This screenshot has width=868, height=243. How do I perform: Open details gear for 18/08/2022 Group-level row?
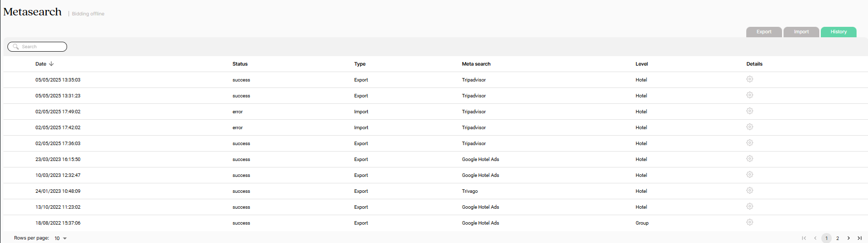750,223
